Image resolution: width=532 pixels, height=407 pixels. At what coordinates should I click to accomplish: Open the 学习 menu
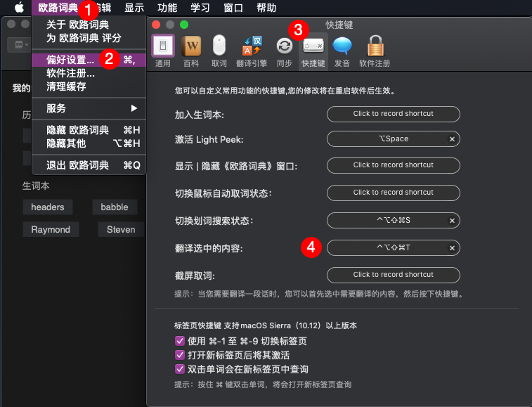coord(200,8)
